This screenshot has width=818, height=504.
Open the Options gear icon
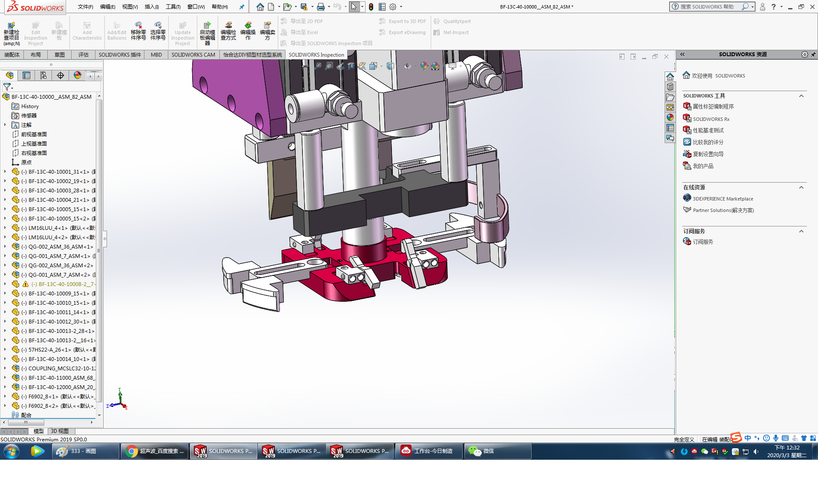pos(393,7)
